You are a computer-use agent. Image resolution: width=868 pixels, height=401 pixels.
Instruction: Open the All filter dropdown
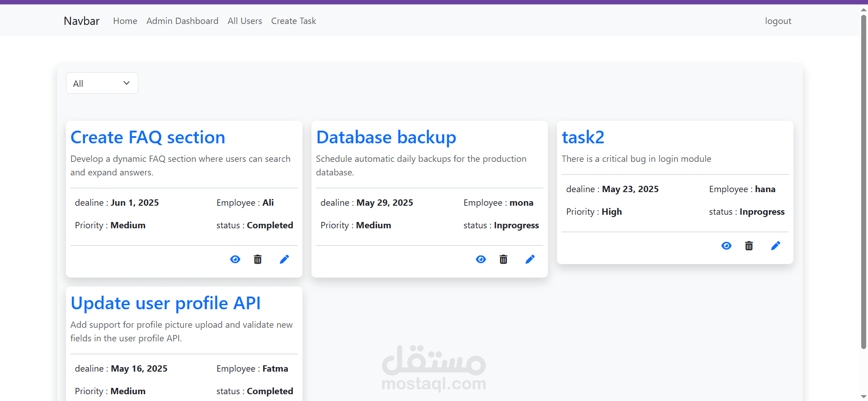coord(102,83)
